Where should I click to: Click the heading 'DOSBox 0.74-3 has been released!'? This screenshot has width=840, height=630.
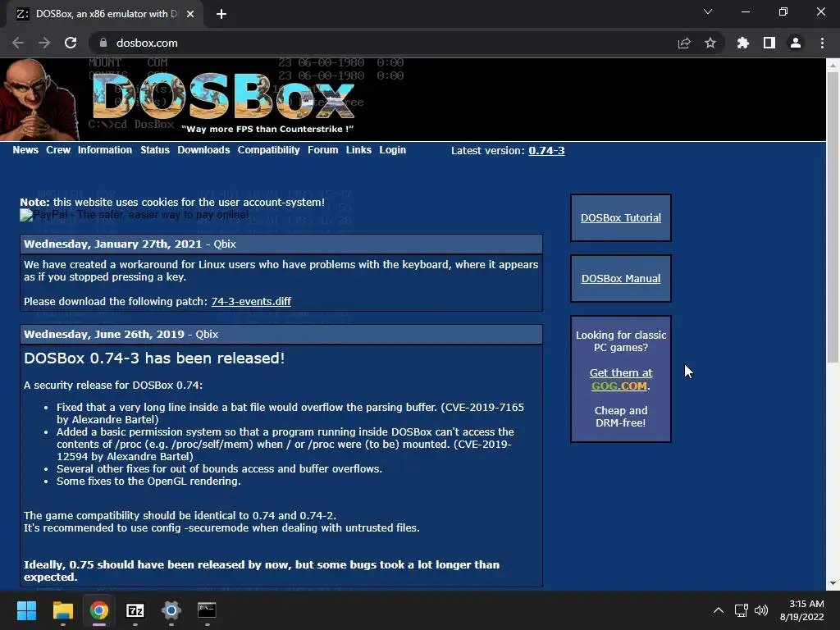pyautogui.click(x=154, y=358)
